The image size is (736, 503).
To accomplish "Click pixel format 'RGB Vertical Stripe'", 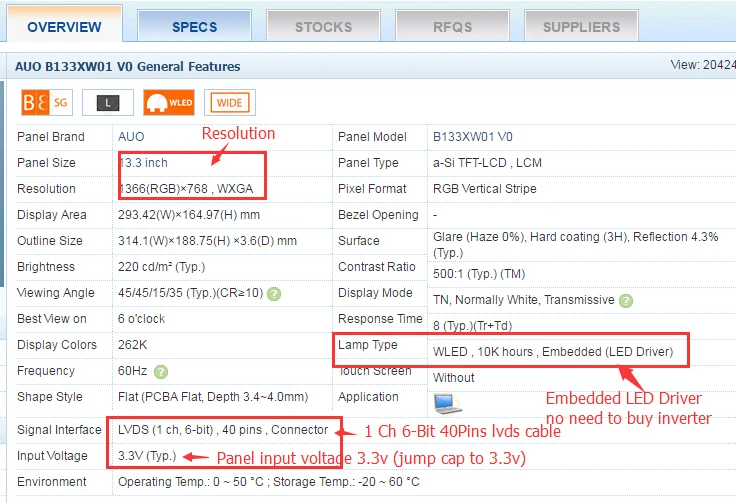I will [484, 189].
